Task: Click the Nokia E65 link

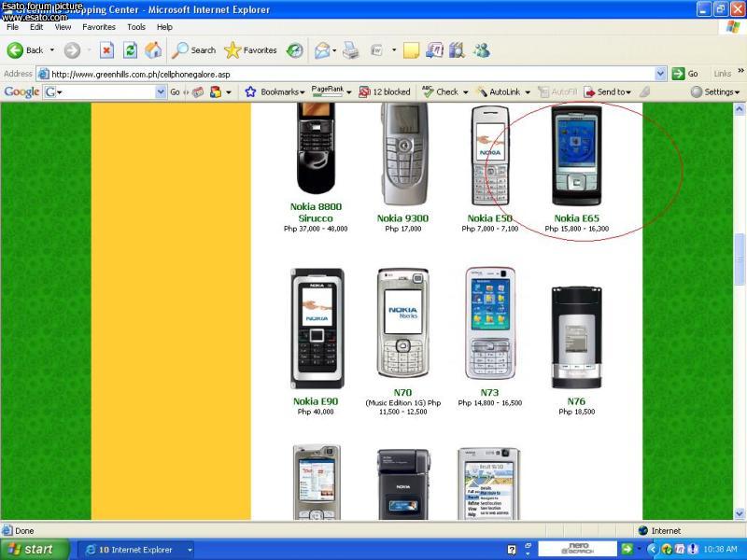Action: pyautogui.click(x=576, y=218)
